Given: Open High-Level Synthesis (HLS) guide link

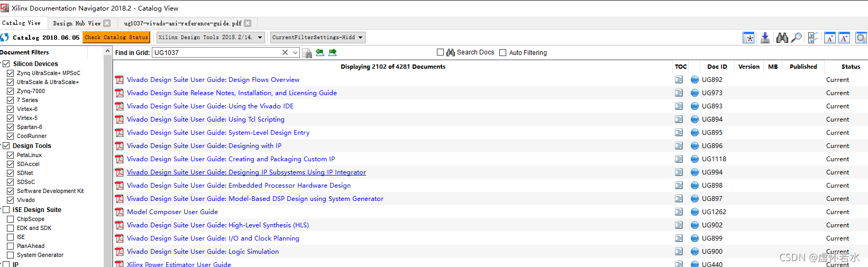Looking at the screenshot, I should pyautogui.click(x=218, y=225).
